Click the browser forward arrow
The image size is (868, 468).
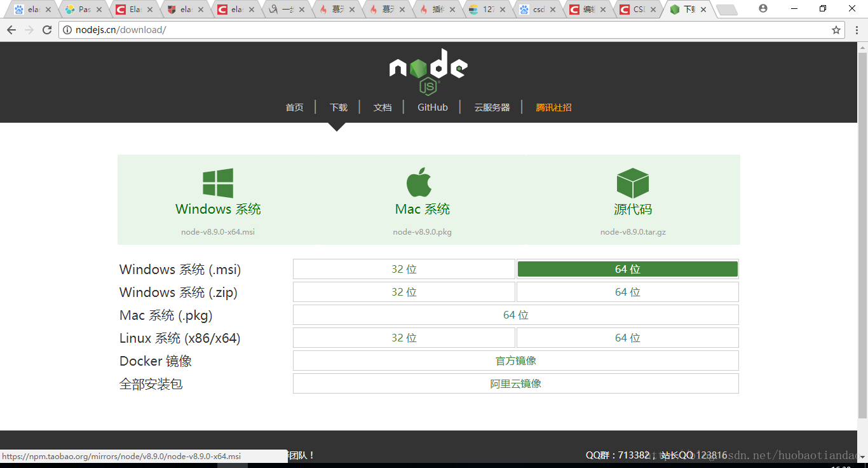(29, 30)
